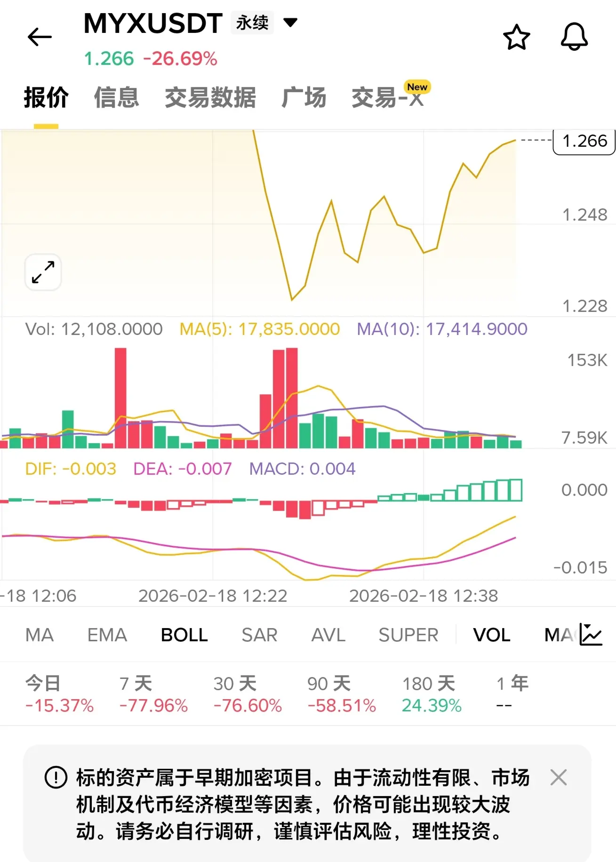Image resolution: width=616 pixels, height=862 pixels.
Task: Tap the DEA: -0.007 readout
Action: coord(183,469)
